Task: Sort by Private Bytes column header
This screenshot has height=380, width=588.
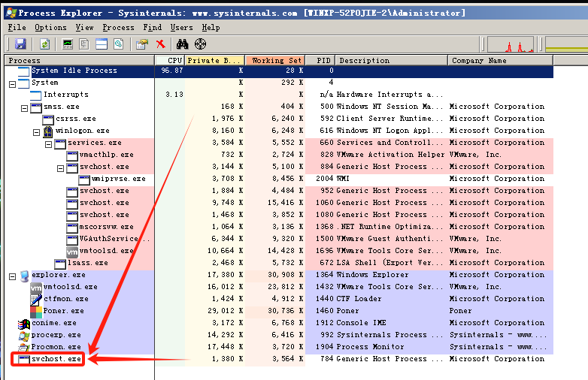Action: coord(215,60)
